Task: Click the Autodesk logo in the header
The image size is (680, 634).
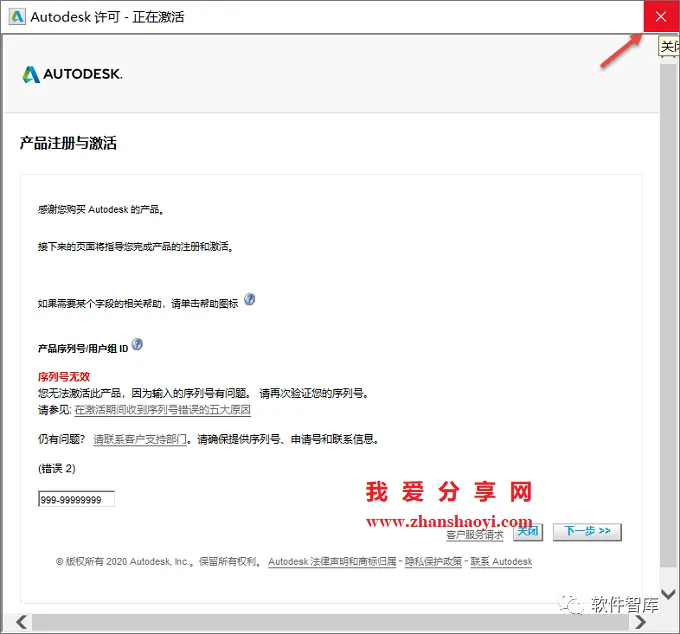Action: pos(72,74)
